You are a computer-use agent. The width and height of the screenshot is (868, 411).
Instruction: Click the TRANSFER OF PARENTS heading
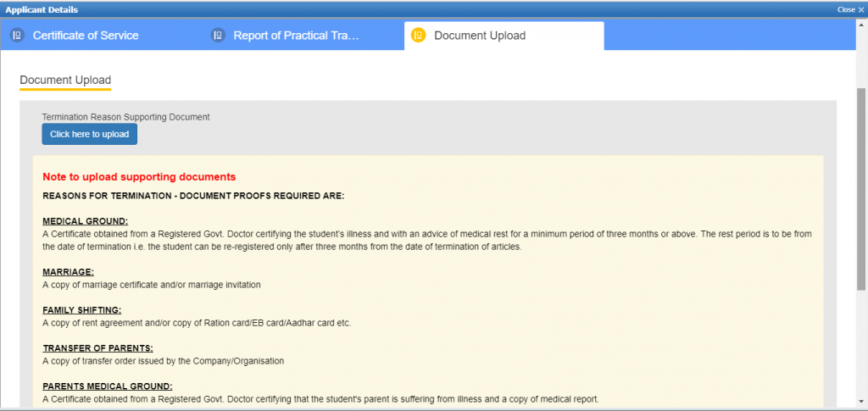pyautogui.click(x=96, y=348)
